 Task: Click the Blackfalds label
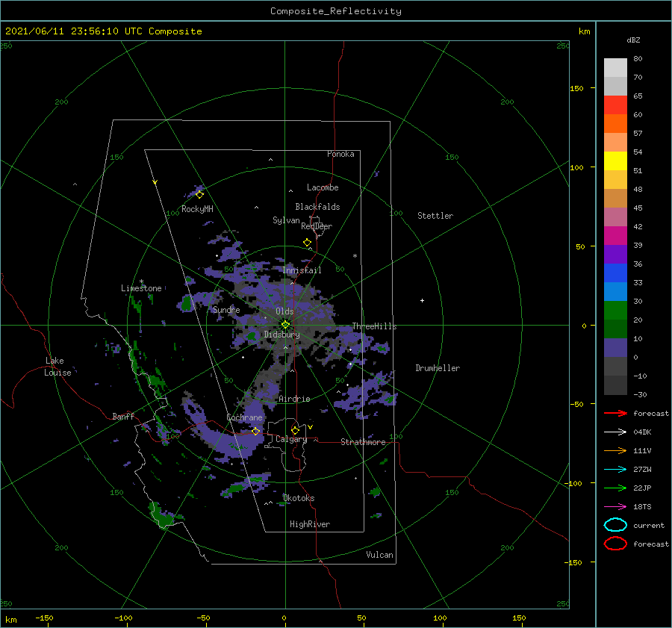[x=317, y=207]
